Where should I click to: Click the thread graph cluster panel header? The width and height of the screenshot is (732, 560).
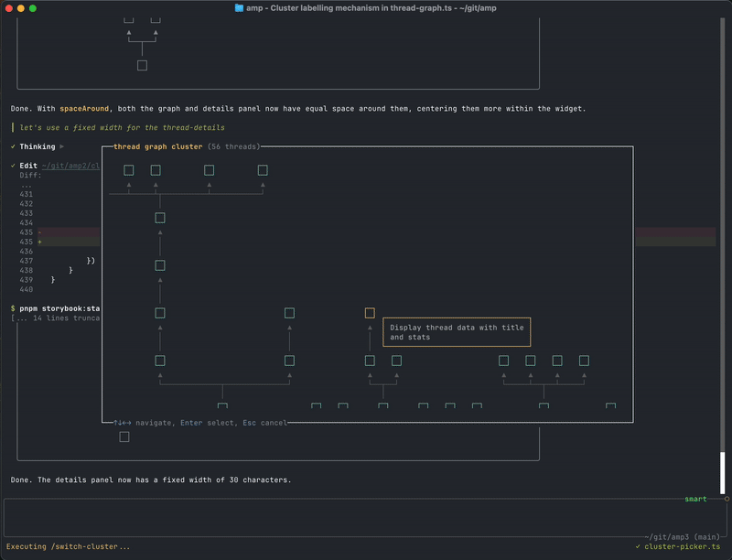(x=146, y=145)
